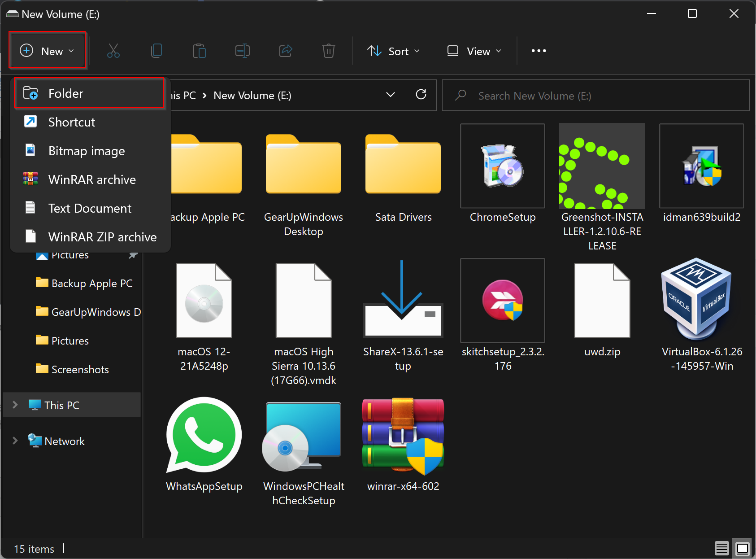
Task: Select the idman639build2 installer icon
Action: tap(702, 166)
